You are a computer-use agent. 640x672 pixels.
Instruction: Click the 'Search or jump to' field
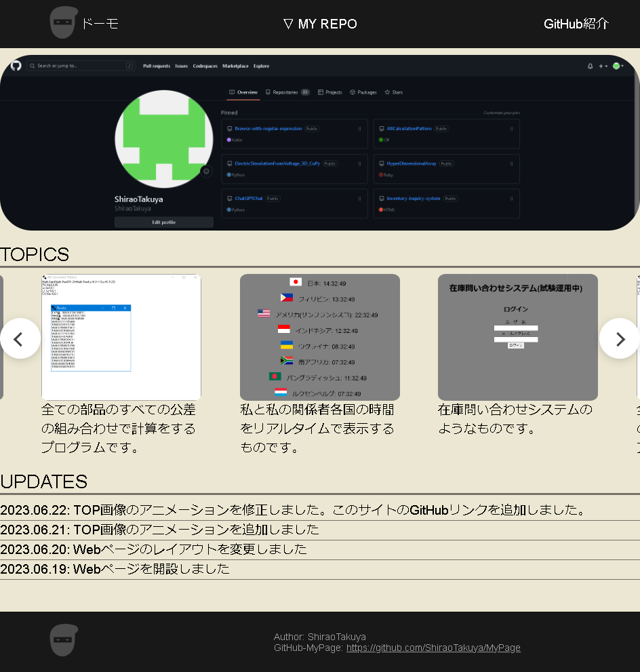[x=81, y=66]
